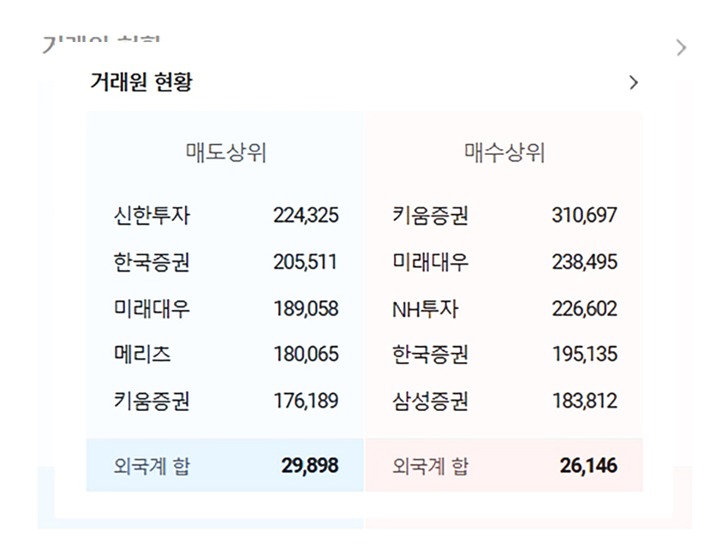Click buy volume 310,697

(584, 216)
